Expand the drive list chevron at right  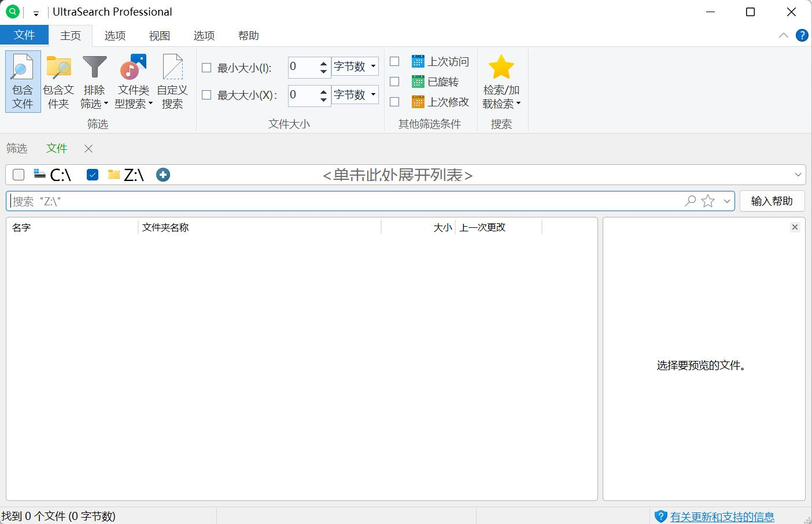(x=798, y=175)
